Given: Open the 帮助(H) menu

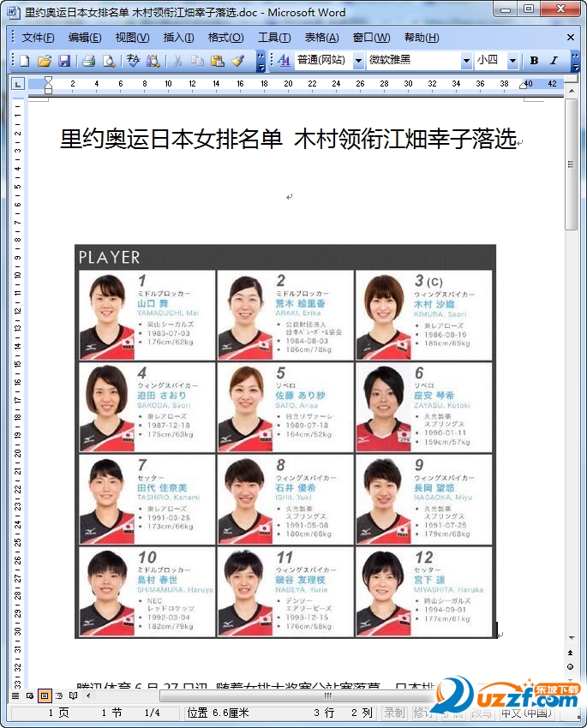Looking at the screenshot, I should [x=422, y=38].
